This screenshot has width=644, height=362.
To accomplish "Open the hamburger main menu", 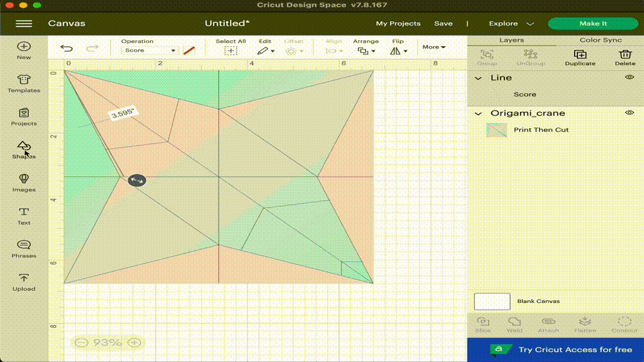I will [24, 23].
